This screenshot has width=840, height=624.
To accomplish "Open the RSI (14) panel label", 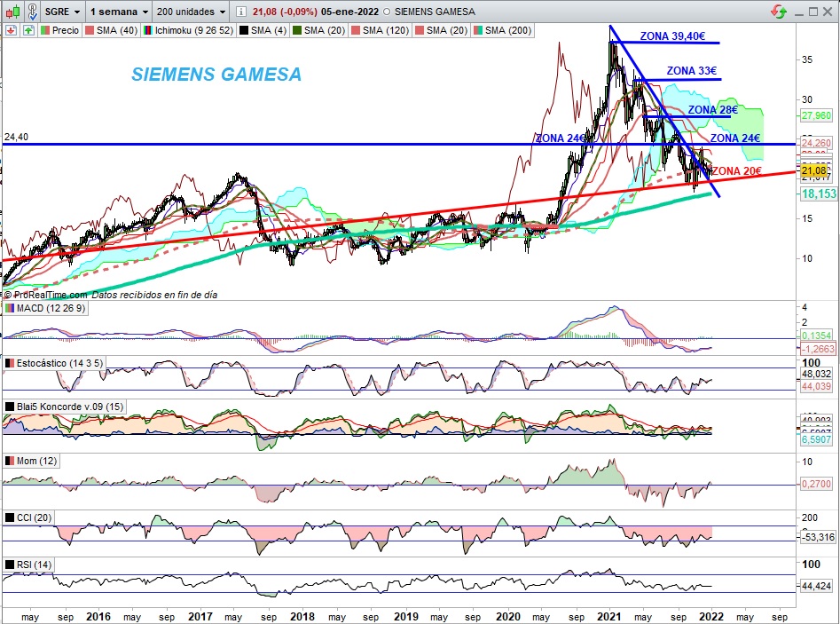I will [28, 565].
